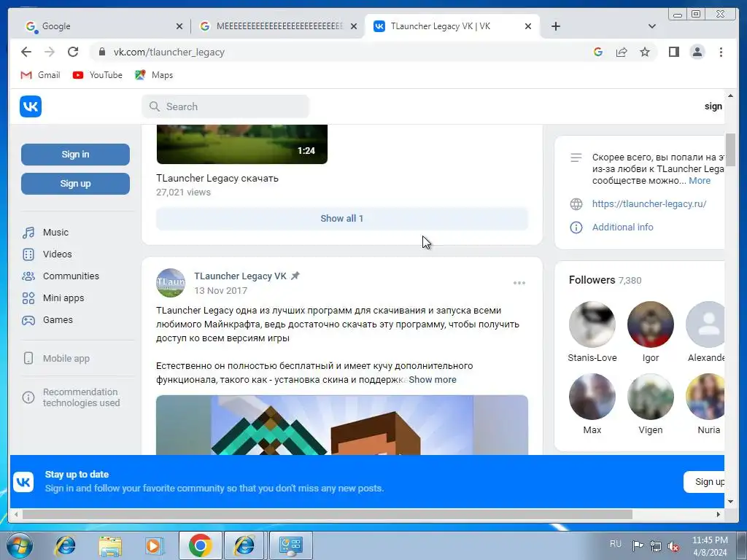This screenshot has width=747, height=560.
Task: Play the TLauncher Legacy video thumbnail
Action: click(242, 144)
